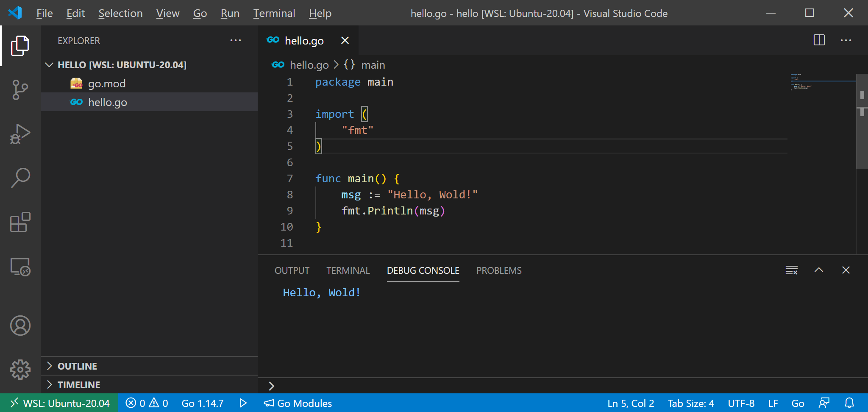Open the Extensions view
Viewport: 868px width, 412px height.
pyautogui.click(x=20, y=223)
